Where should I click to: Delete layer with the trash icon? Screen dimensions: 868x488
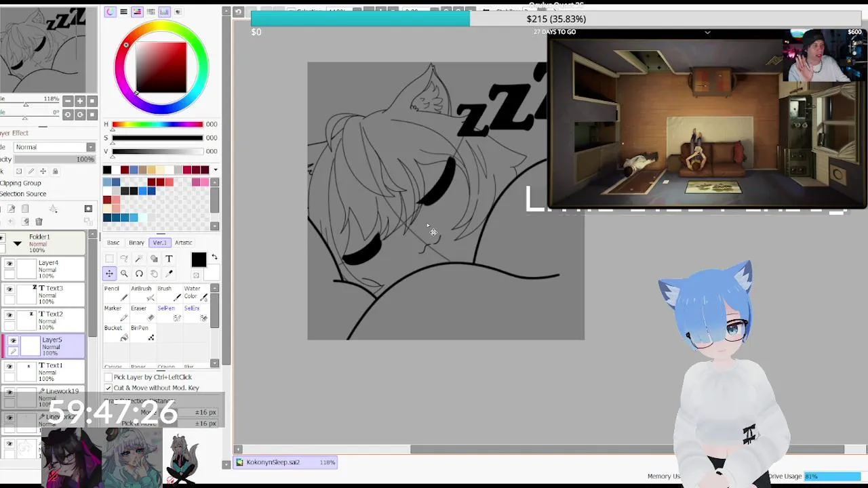(x=39, y=222)
